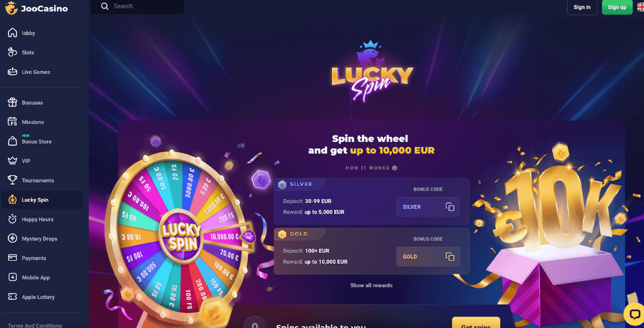Viewport: 644px width, 328px height.
Task: Copy the GOLD bonus code icon
Action: 450,256
